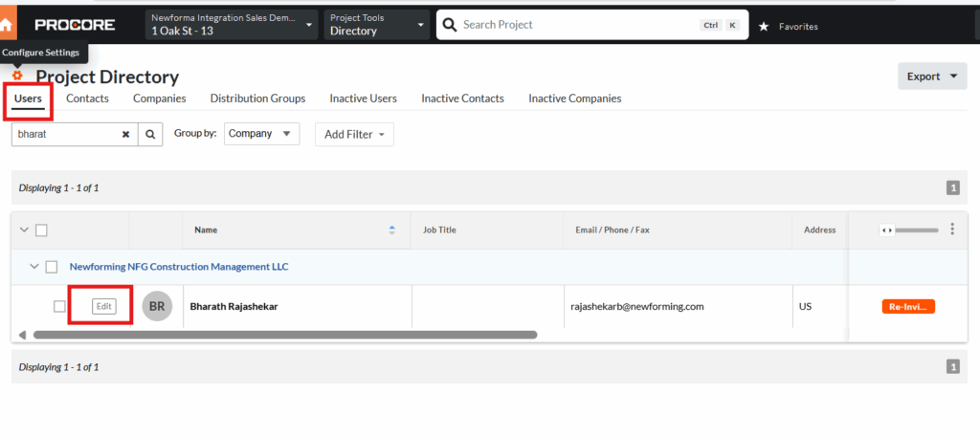Screen dimensions: 980x438
Task: Collapse the Newforming NFG company group
Action: [34, 267]
